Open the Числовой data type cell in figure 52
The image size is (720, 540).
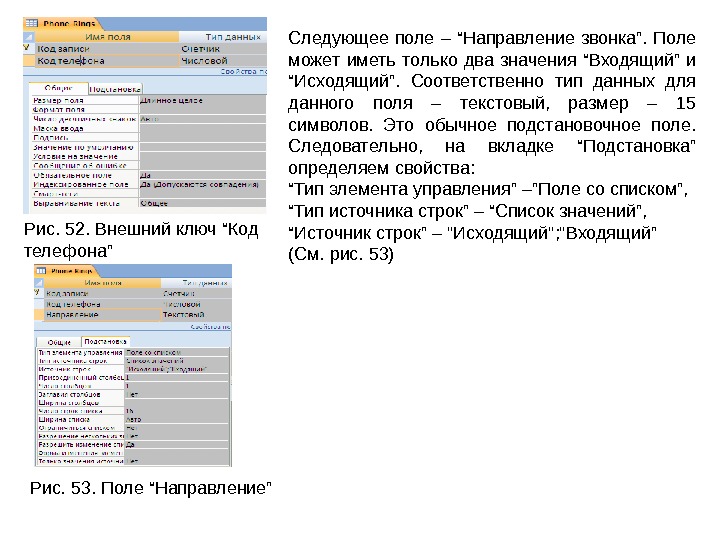point(223,61)
